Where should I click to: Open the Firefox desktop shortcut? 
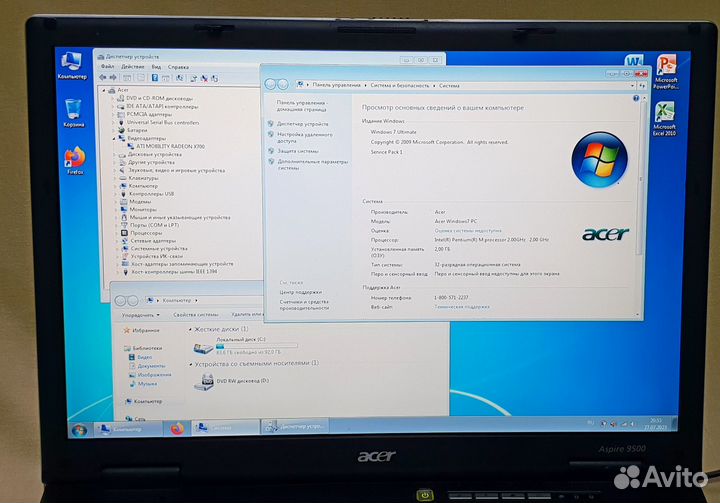pos(74,158)
